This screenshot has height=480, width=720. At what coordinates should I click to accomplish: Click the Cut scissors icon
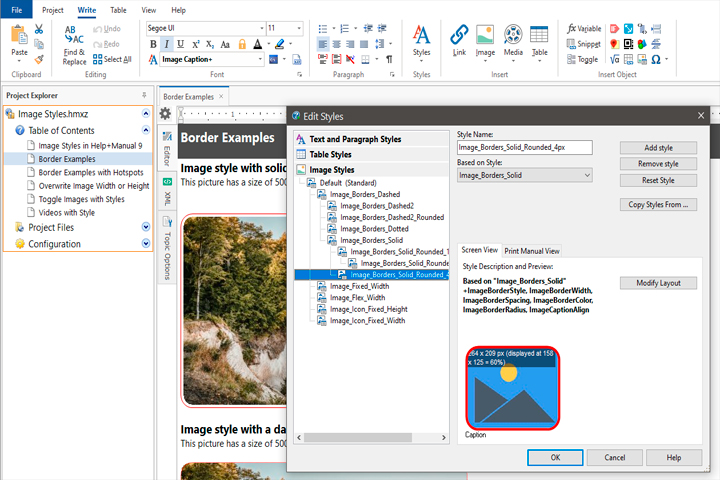point(39,29)
